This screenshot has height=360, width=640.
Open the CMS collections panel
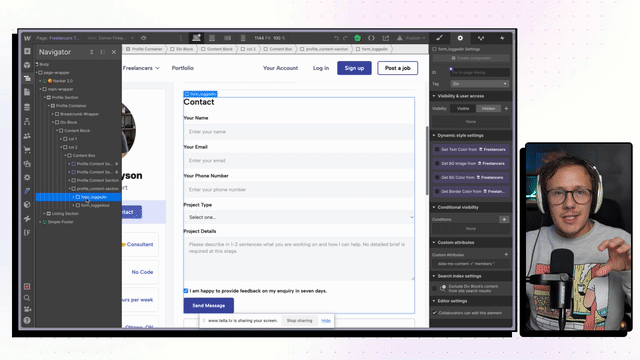27,107
